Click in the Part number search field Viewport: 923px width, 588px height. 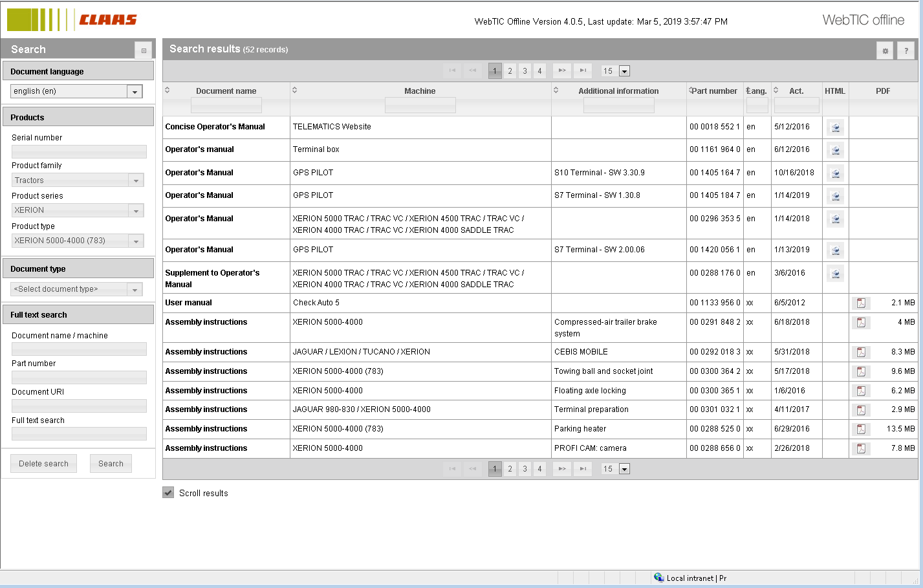[79, 377]
